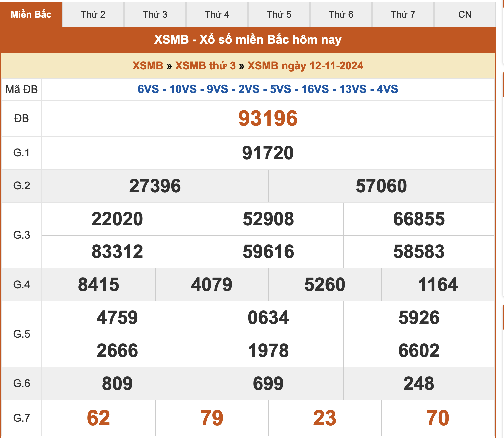Click the G.3 result 58583
Viewport: 504px width, 438px height.
point(419,252)
